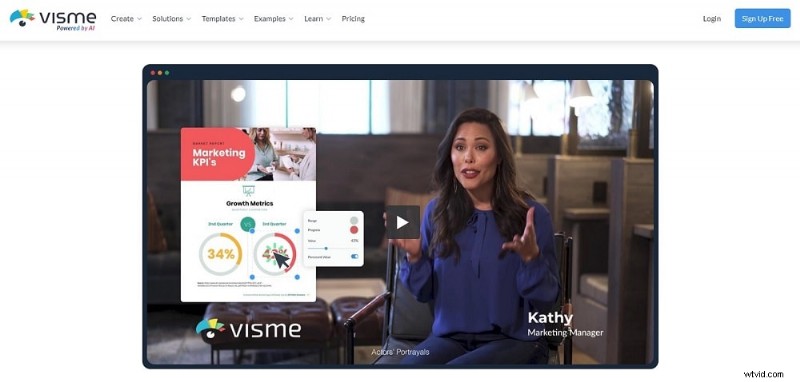Expand the Create dropdown chevron
Screen dimensions: 800x382
[139, 19]
